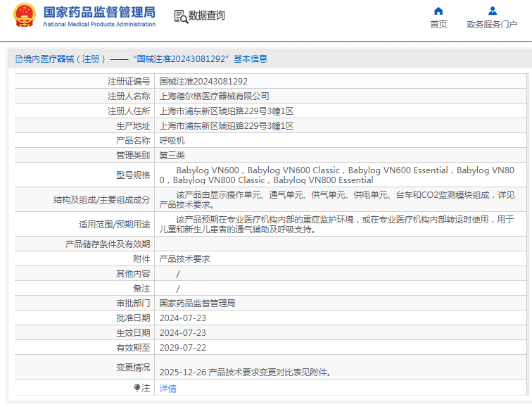
Task: Open the 数据查询 text label
Action: [x=207, y=15]
